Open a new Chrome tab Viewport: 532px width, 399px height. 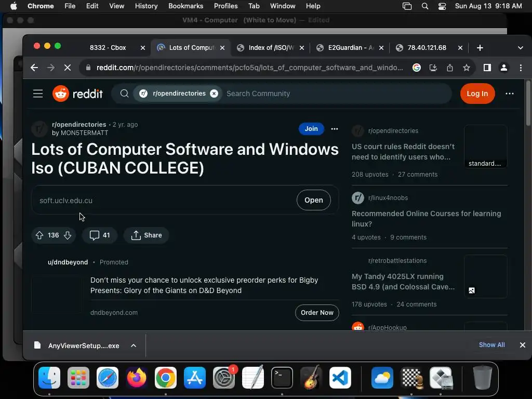(x=480, y=48)
